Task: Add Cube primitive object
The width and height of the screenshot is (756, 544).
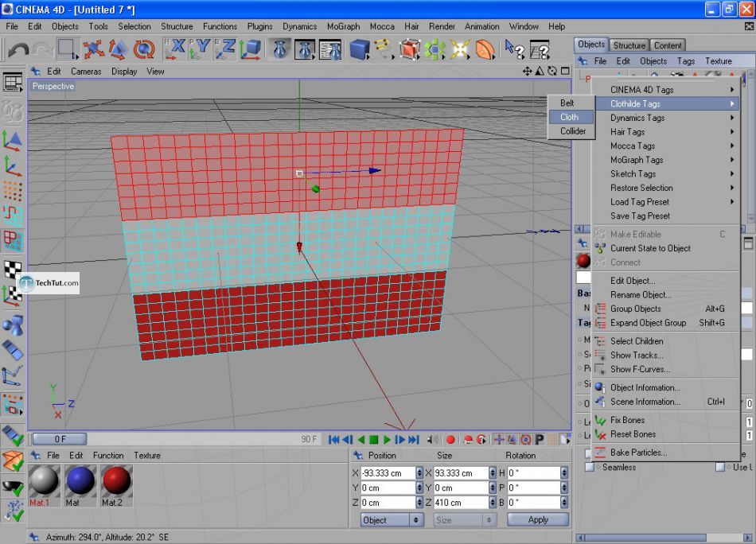Action: pos(360,49)
